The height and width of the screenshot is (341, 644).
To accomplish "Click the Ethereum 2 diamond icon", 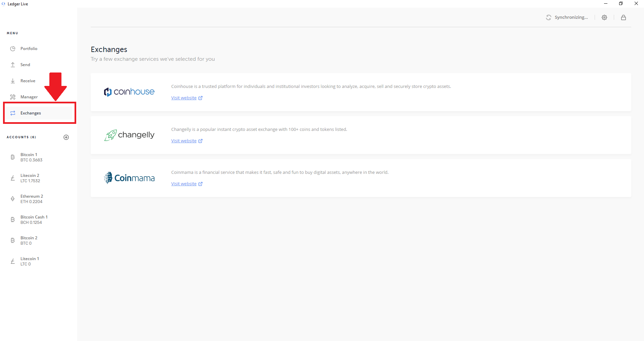I will tap(13, 199).
